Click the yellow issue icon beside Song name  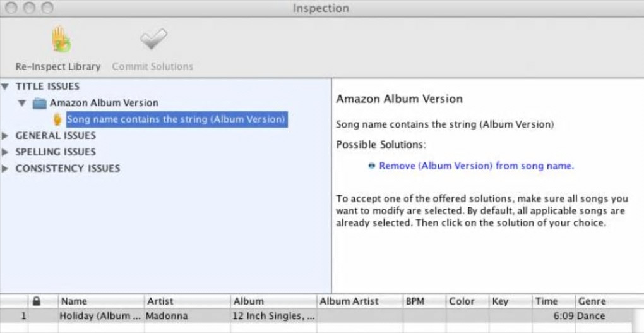coord(57,119)
